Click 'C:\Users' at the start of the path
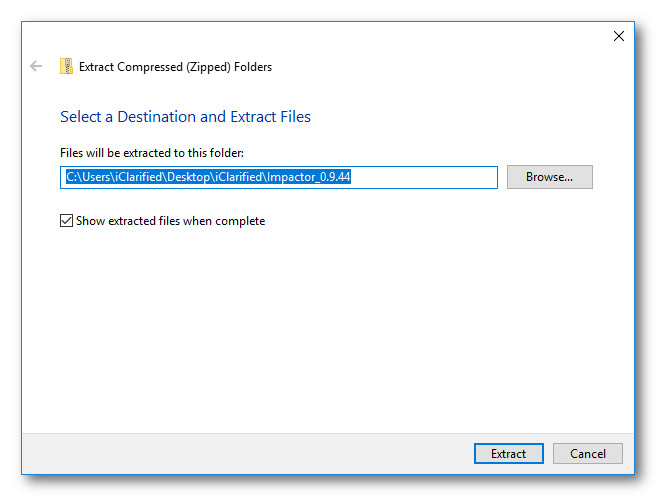 (85, 177)
